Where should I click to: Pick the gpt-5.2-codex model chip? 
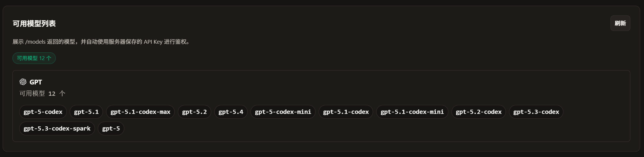[x=479, y=112]
